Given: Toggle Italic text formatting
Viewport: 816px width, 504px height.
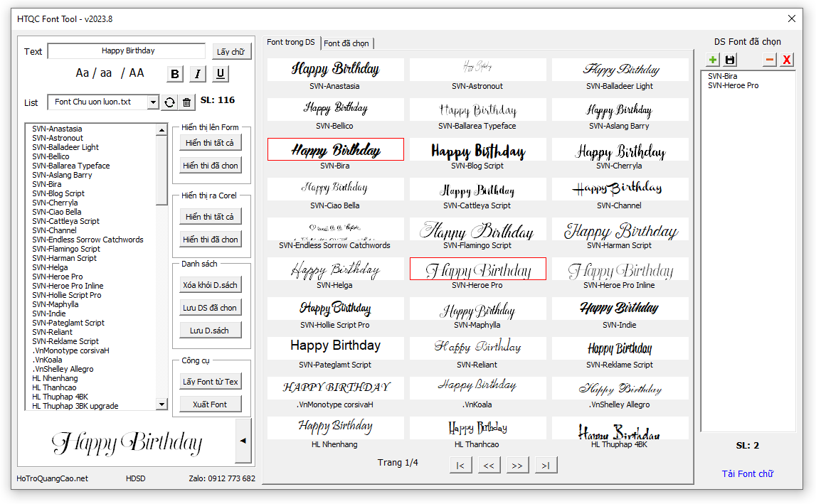Looking at the screenshot, I should coord(198,74).
